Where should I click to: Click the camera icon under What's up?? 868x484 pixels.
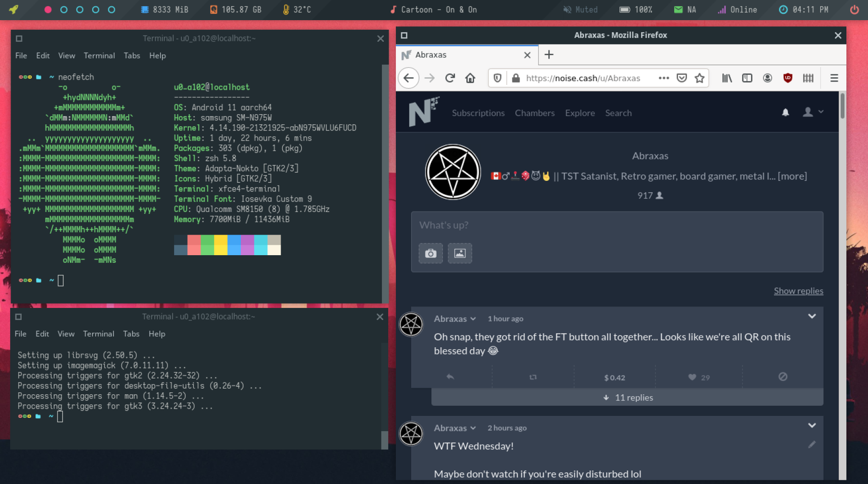point(430,253)
